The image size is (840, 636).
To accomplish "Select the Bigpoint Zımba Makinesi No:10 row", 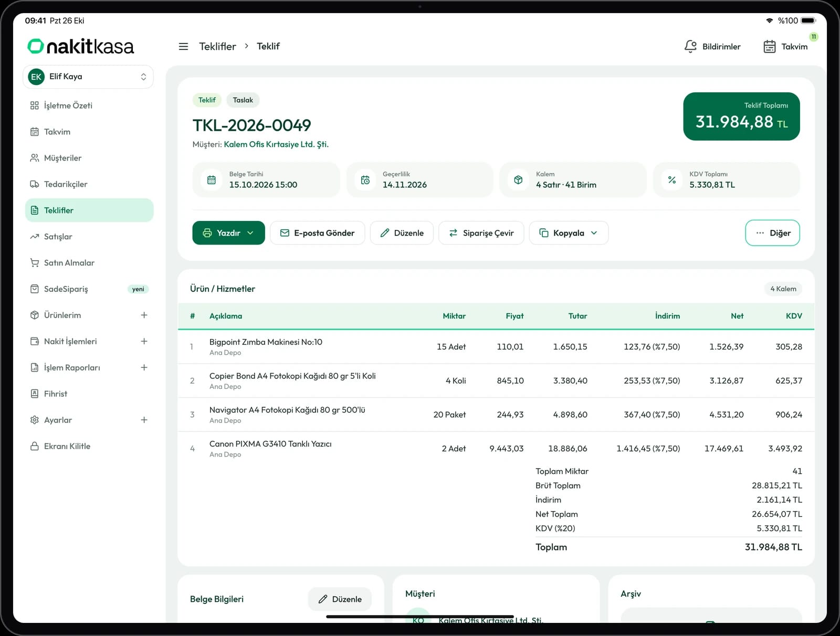I will tap(496, 347).
